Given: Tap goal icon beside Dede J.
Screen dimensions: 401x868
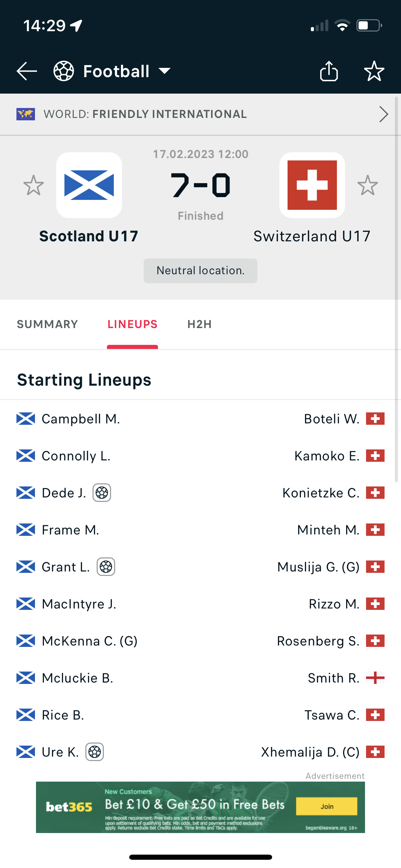Looking at the screenshot, I should pyautogui.click(x=102, y=493).
